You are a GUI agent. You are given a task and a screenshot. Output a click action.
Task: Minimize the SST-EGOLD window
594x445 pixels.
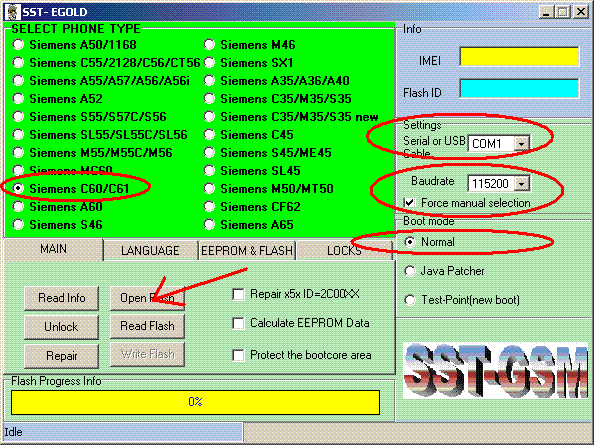click(x=546, y=12)
